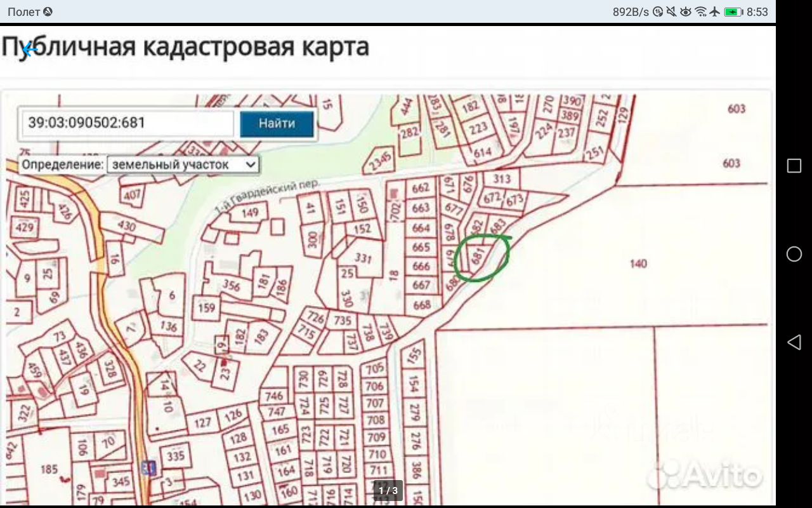812x508 pixels.
Task: Select parcel 708 on the map
Action: (376, 420)
